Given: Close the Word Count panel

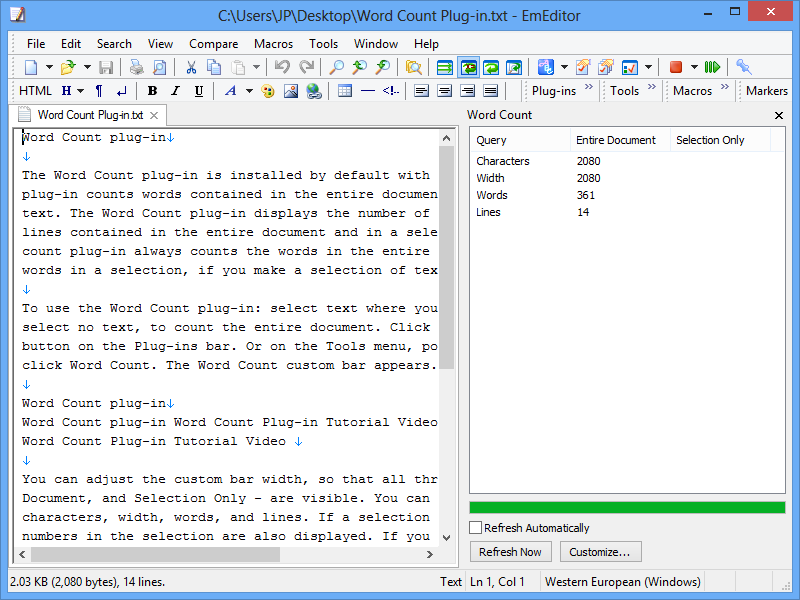Looking at the screenshot, I should point(779,115).
